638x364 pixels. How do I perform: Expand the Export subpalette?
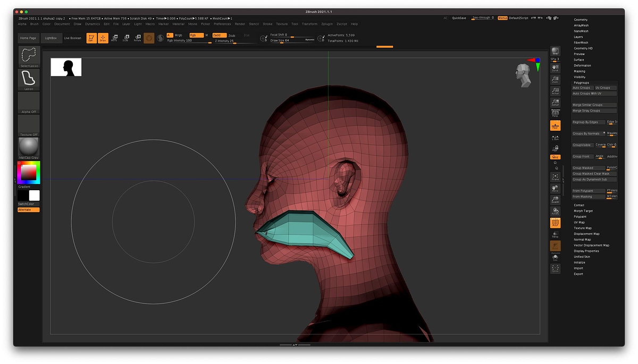[x=578, y=274]
